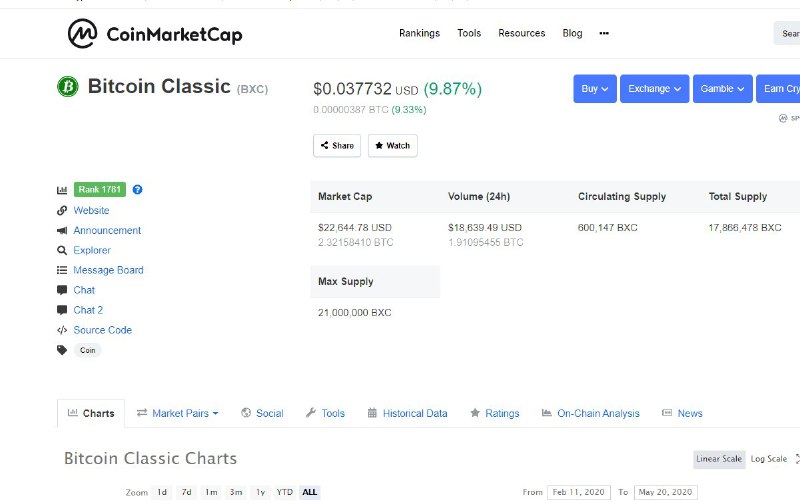Select the 7d zoom range
The width and height of the screenshot is (800, 504).
coord(187,492)
